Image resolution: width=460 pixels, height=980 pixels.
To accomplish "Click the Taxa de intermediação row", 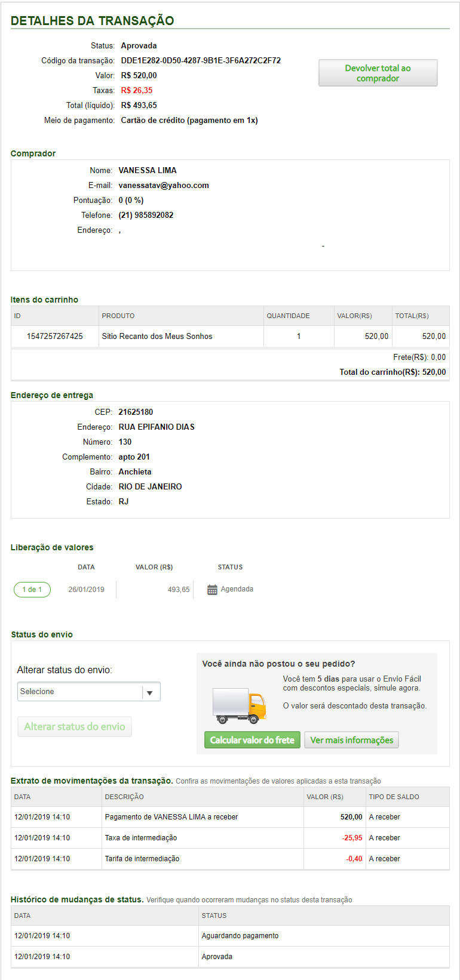I will [x=141, y=838].
